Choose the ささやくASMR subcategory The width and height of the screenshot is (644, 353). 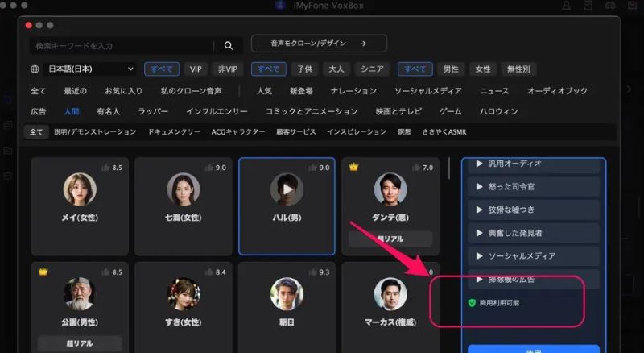click(x=444, y=132)
